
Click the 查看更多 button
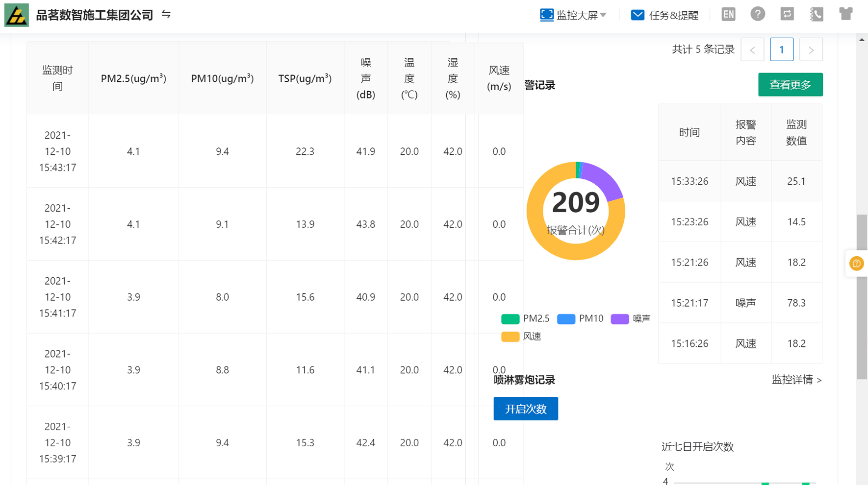[x=790, y=85]
